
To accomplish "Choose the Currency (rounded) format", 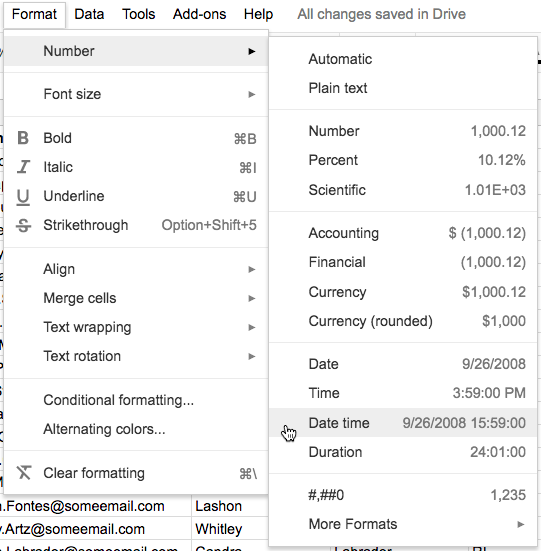I will pyautogui.click(x=403, y=321).
